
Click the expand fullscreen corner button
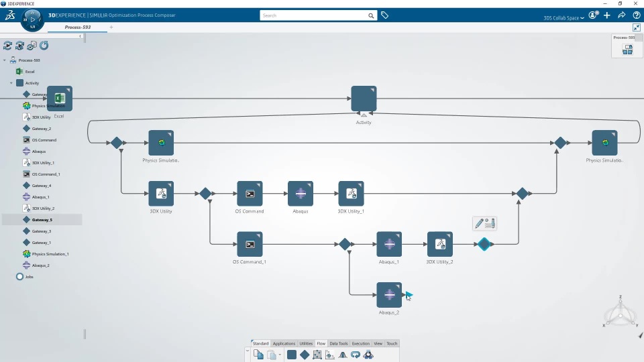click(636, 27)
